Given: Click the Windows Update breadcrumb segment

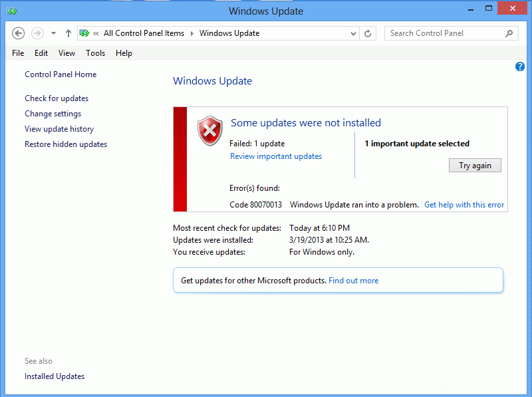Looking at the screenshot, I should (229, 33).
